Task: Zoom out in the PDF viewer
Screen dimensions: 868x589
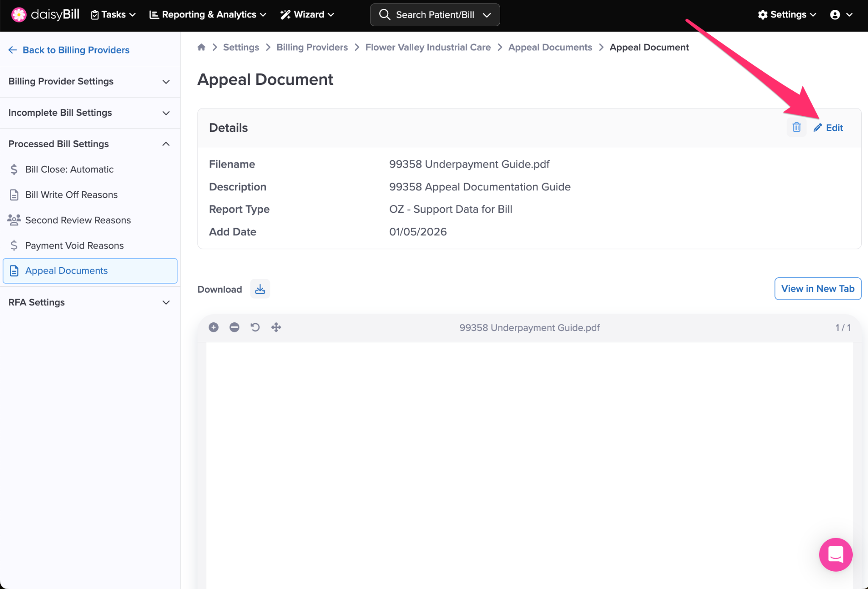Action: click(x=234, y=327)
